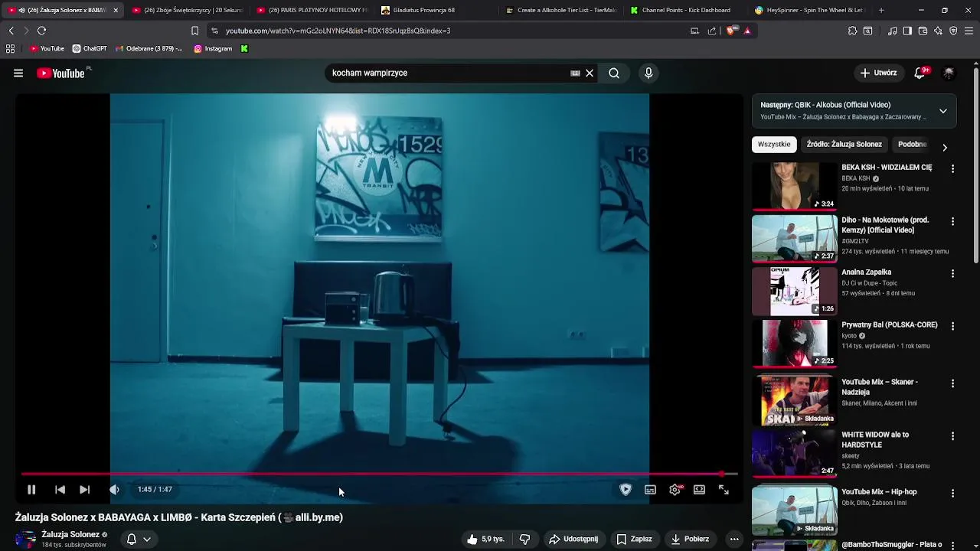Select the Podobne filter chip

point(912,145)
